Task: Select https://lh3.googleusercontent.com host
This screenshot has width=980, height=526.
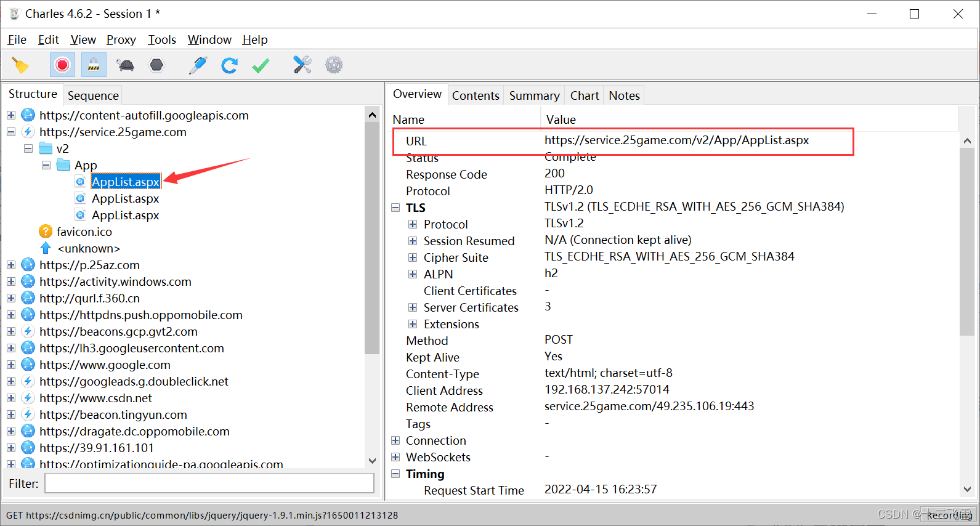Action: 132,348
